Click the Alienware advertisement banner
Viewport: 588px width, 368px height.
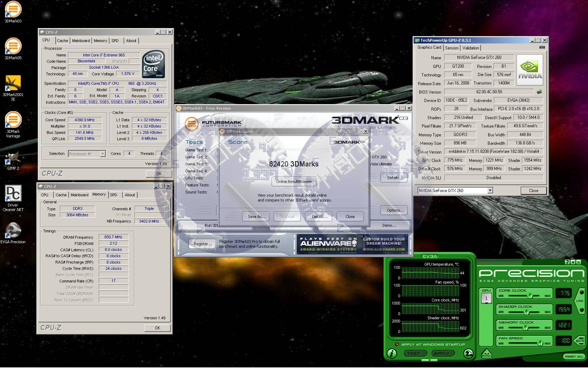coord(352,244)
